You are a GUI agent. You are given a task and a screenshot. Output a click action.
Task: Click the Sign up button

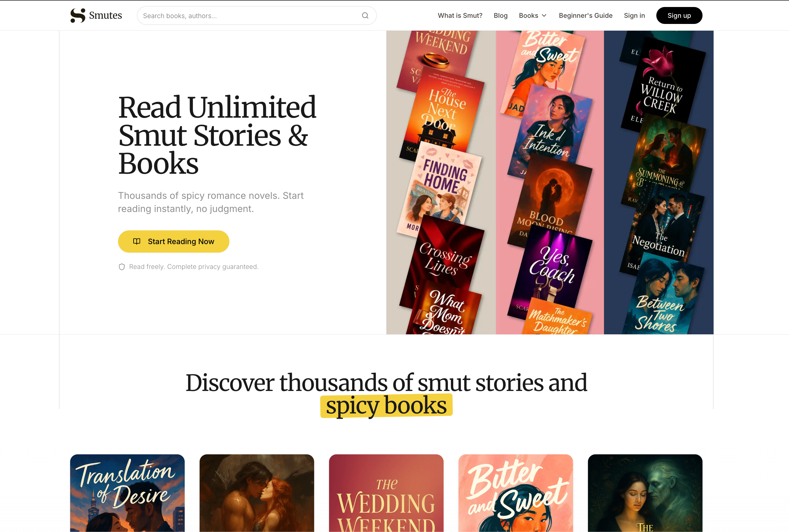(679, 15)
